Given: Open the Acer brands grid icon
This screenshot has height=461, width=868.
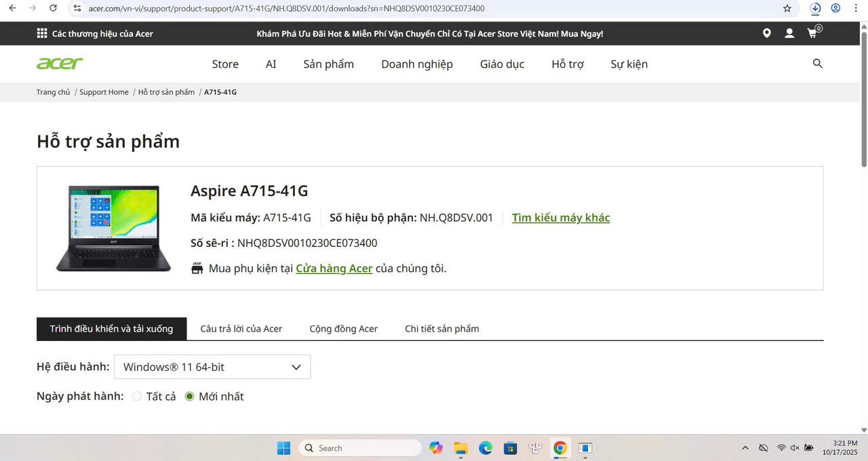Looking at the screenshot, I should (42, 33).
